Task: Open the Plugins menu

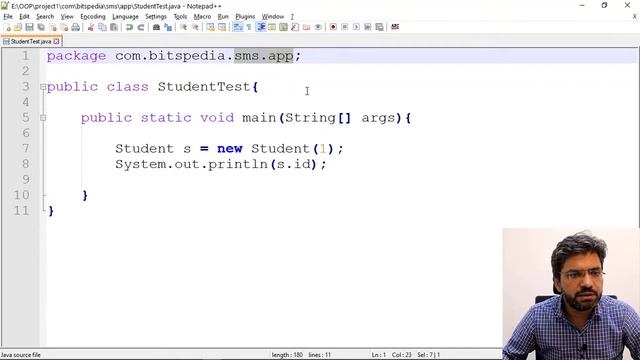Action: click(x=245, y=17)
